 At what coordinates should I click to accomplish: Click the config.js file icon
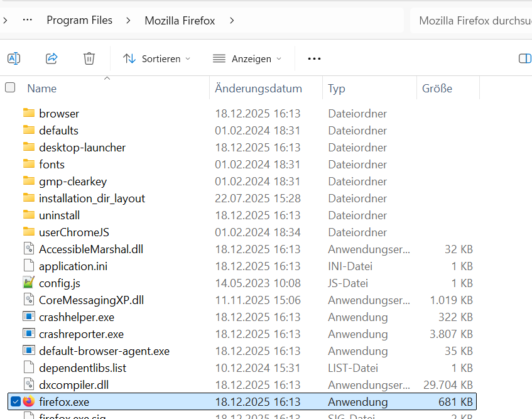[28, 283]
